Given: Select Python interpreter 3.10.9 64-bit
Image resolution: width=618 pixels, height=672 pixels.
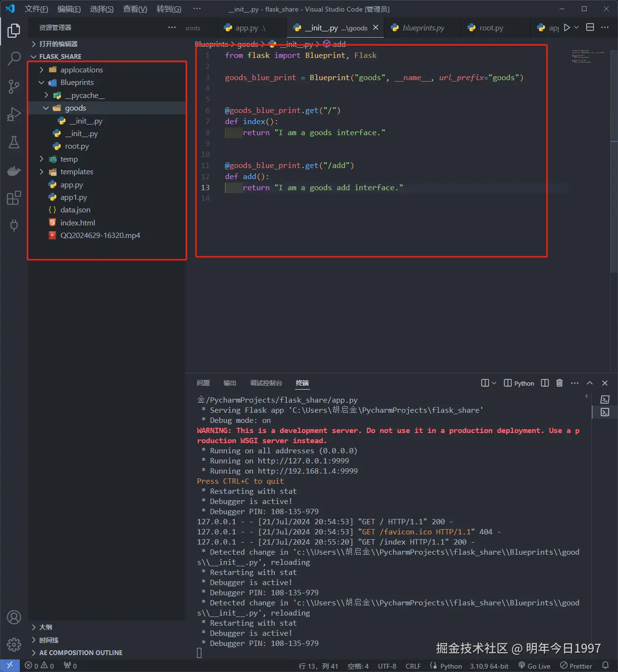Looking at the screenshot, I should tap(489, 666).
